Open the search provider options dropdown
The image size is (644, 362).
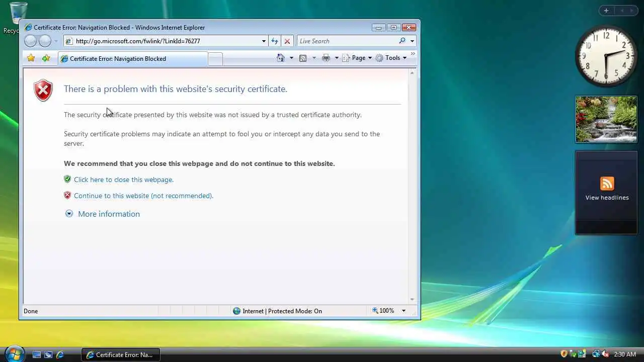[x=412, y=41]
